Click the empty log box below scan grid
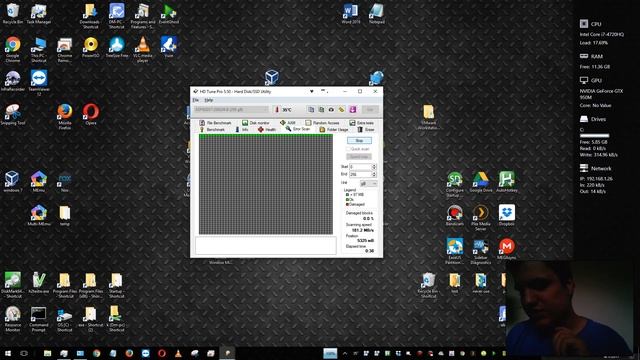 tap(266, 246)
